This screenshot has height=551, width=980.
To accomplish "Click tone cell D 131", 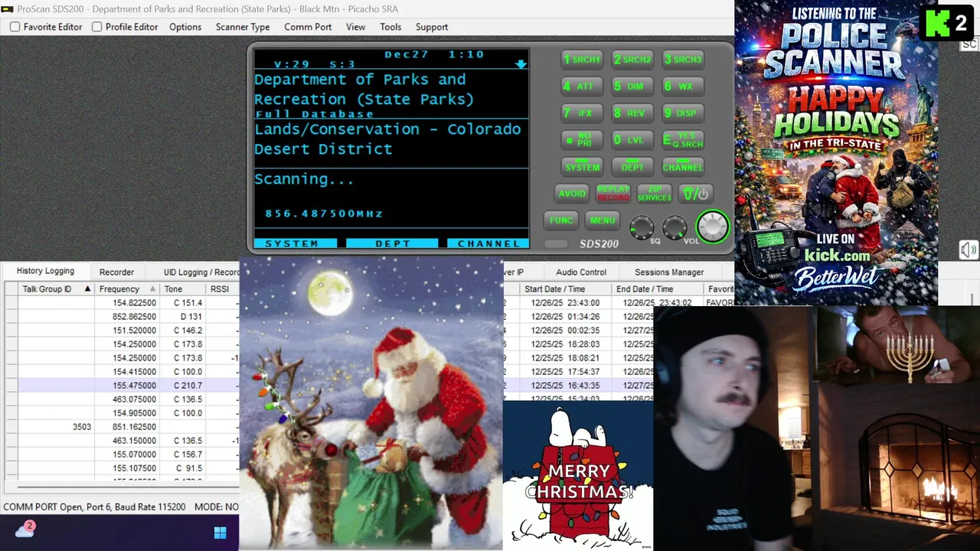I will tap(183, 317).
